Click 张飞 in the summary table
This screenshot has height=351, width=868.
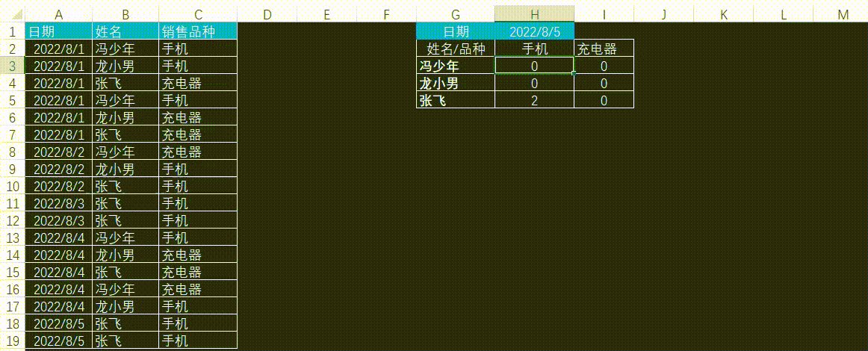[456, 100]
